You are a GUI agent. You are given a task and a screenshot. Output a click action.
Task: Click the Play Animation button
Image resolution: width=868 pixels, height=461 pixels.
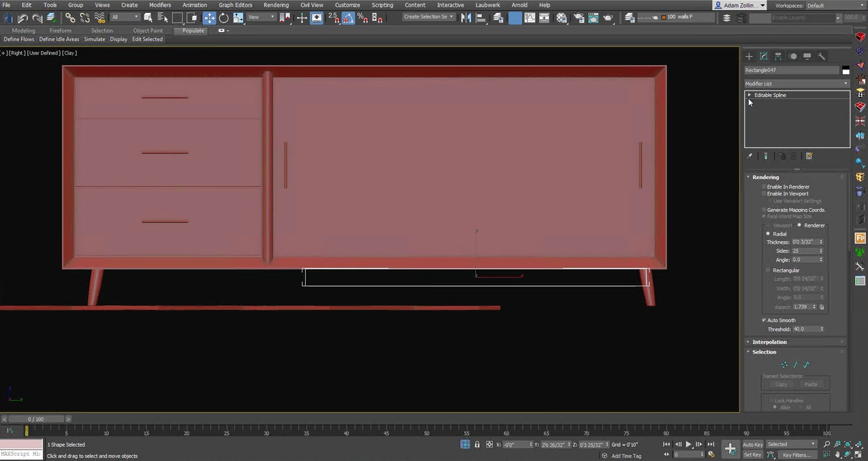pyautogui.click(x=688, y=445)
